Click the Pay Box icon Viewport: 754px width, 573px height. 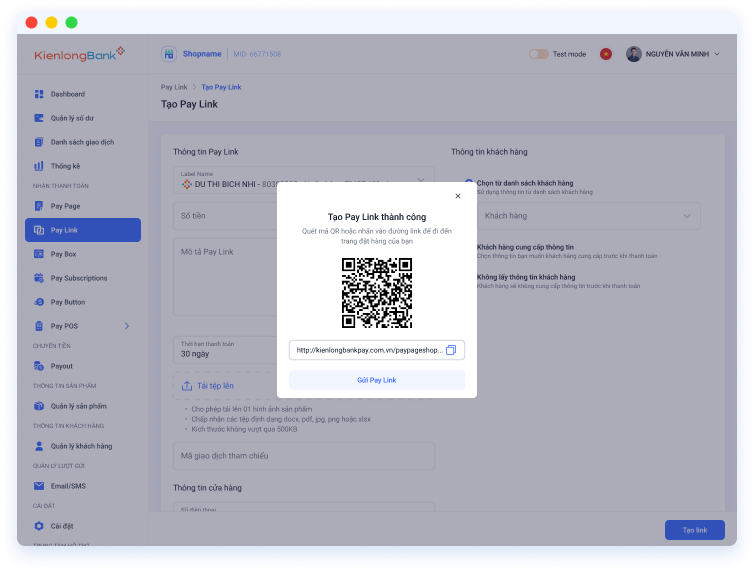[x=39, y=254]
